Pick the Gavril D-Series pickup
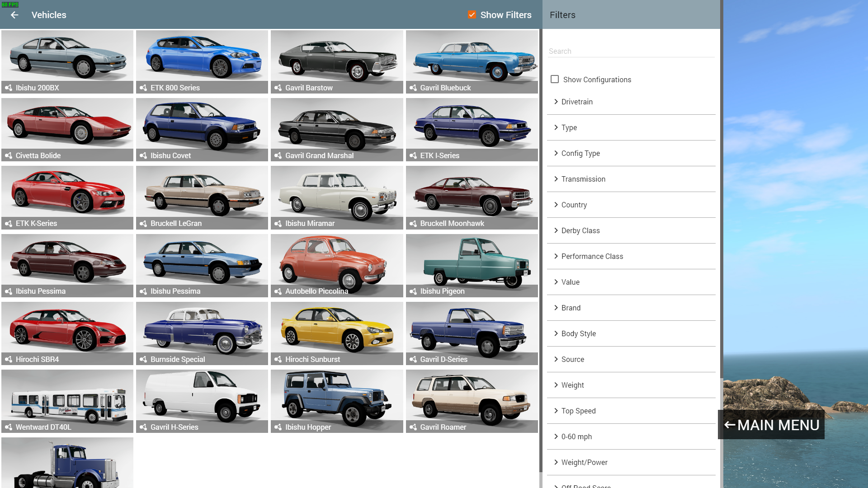 pyautogui.click(x=472, y=328)
